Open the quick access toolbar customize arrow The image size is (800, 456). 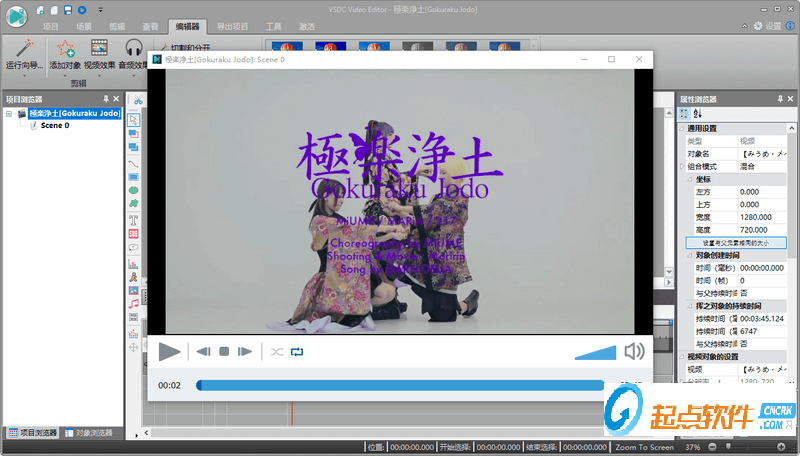point(100,10)
